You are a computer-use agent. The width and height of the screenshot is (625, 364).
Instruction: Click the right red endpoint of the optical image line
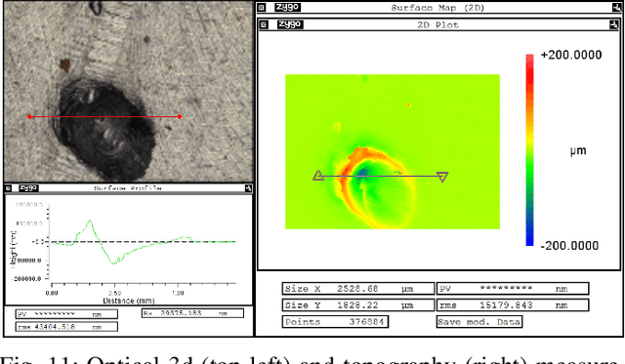[x=180, y=117]
